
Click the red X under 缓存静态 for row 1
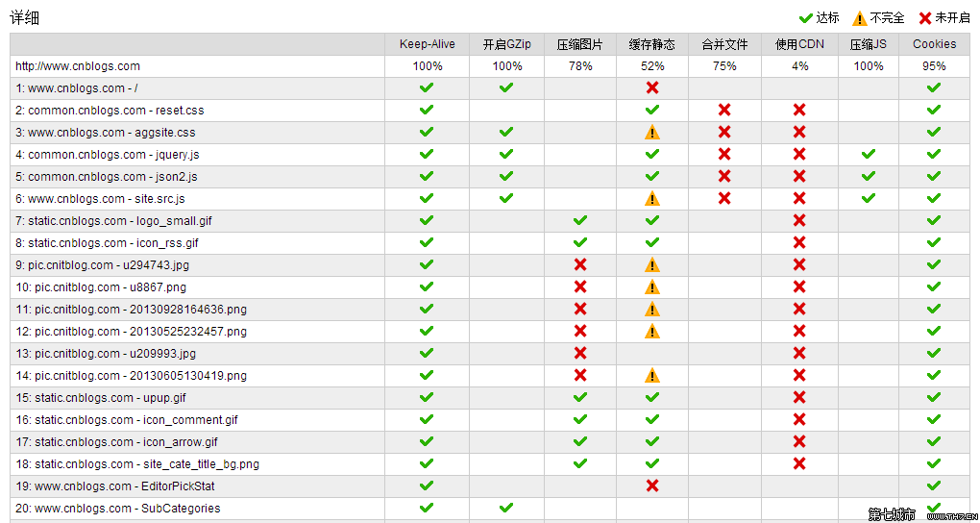[x=652, y=87]
